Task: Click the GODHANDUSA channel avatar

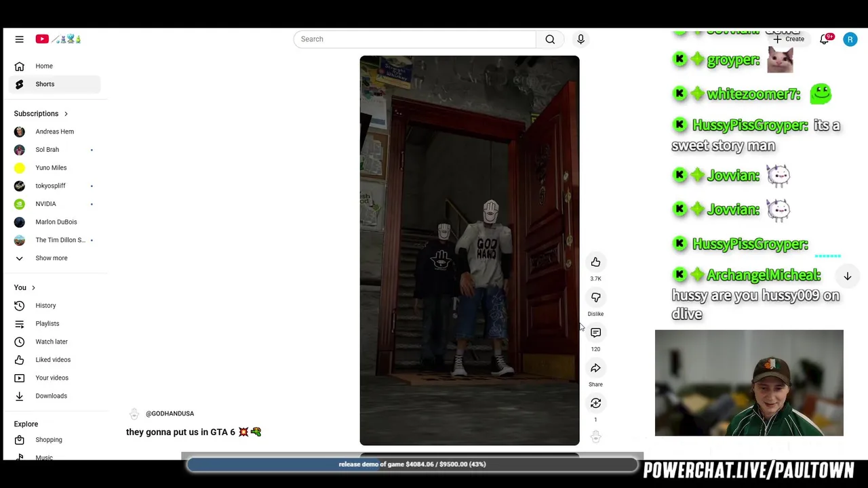Action: [134, 413]
